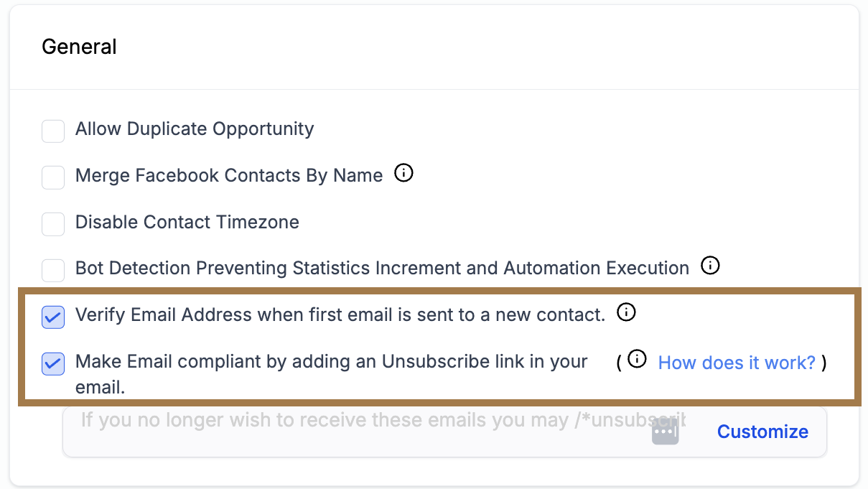Click the Bot Detection Preventing Statistics label

pos(382,269)
